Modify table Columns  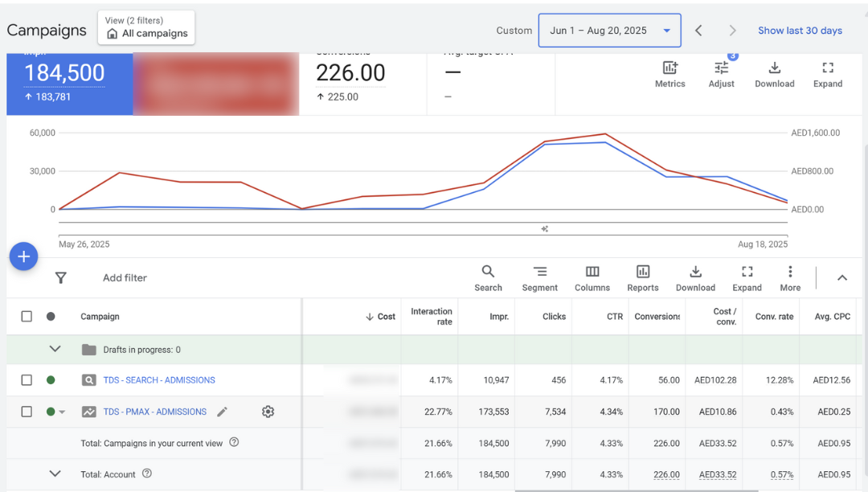pos(592,278)
